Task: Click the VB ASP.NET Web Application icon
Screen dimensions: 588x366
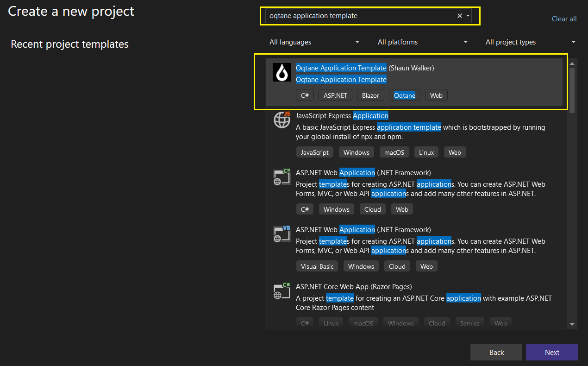Action: click(x=281, y=234)
